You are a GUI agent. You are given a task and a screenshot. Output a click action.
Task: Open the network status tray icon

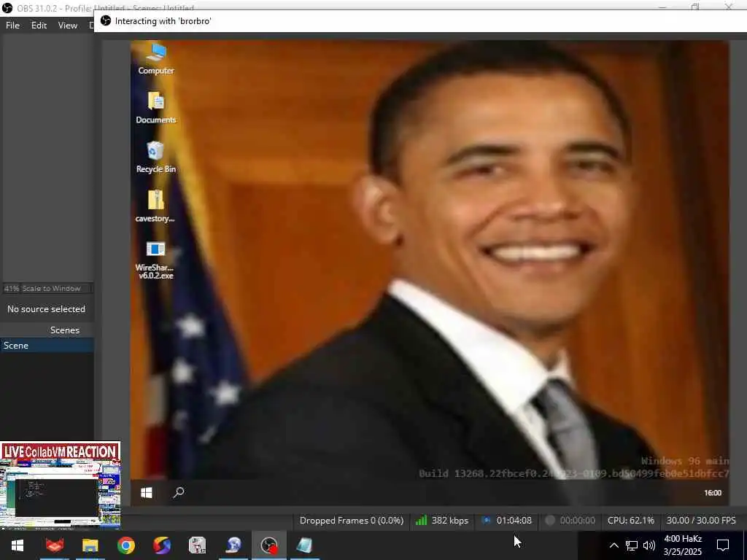pyautogui.click(x=632, y=545)
